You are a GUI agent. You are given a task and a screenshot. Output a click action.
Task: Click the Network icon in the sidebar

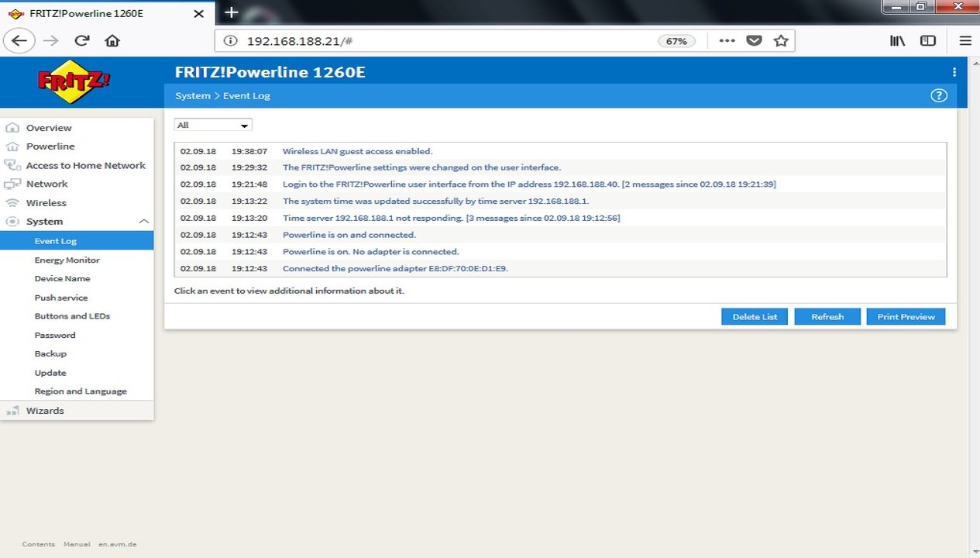coord(12,184)
